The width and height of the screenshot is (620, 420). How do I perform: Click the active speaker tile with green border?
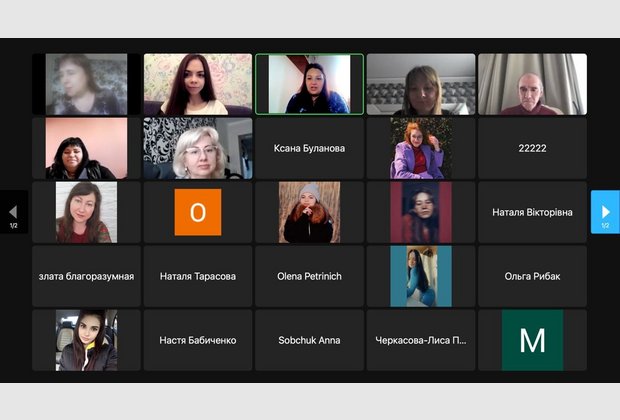pyautogui.click(x=309, y=84)
